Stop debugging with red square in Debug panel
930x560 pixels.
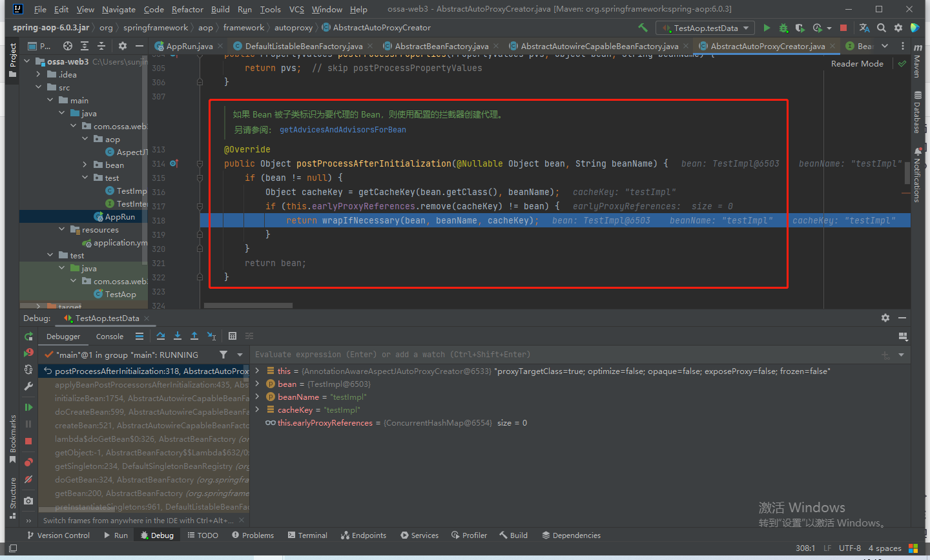pyautogui.click(x=28, y=441)
